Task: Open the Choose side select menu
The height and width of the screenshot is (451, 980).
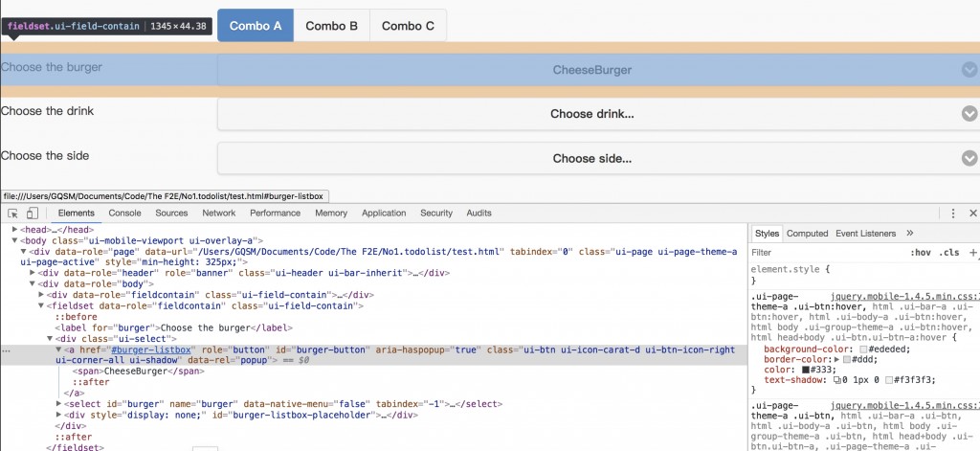Action: [x=599, y=158]
